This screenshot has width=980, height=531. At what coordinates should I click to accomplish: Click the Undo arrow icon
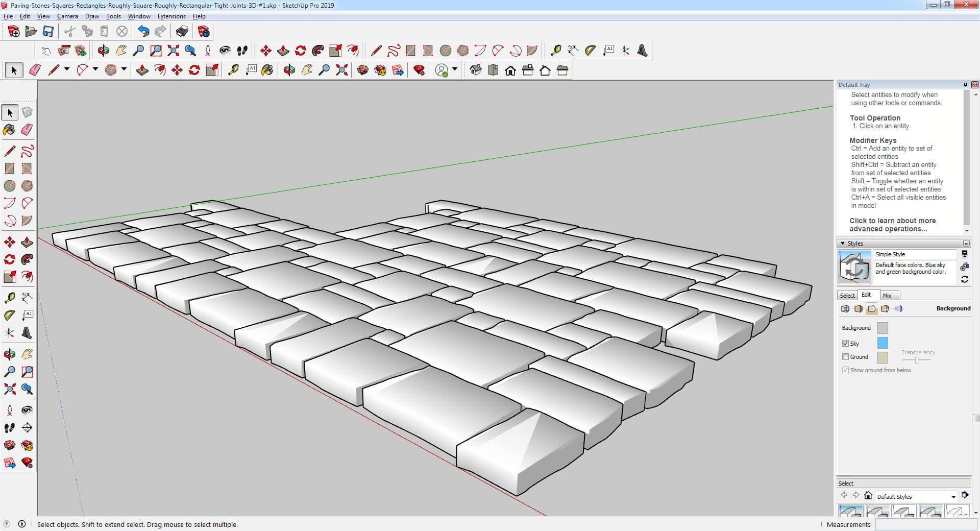point(143,32)
